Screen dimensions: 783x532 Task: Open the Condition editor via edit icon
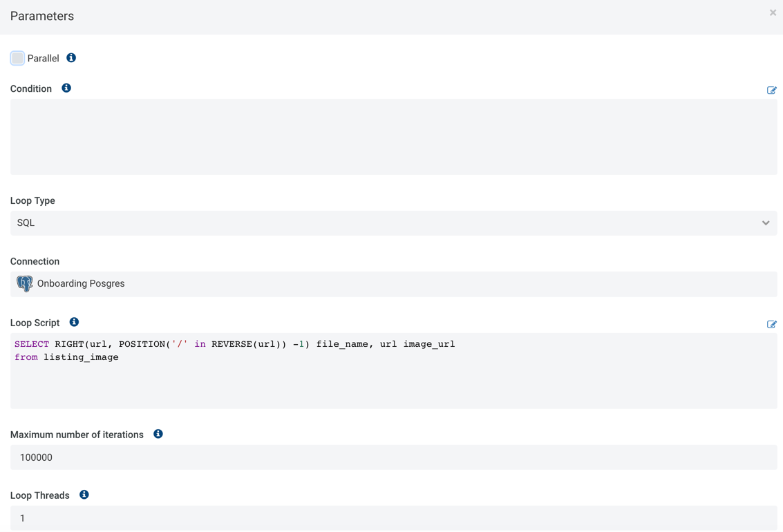[x=771, y=91]
